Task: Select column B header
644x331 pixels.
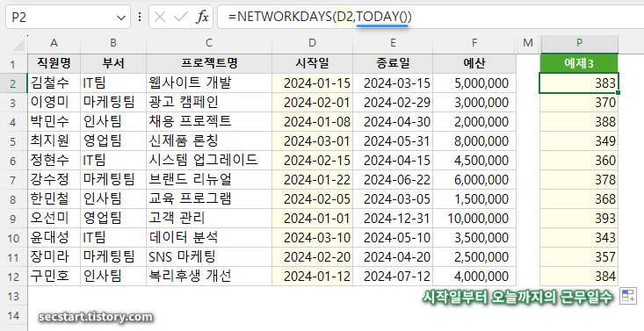Action: [x=113, y=43]
